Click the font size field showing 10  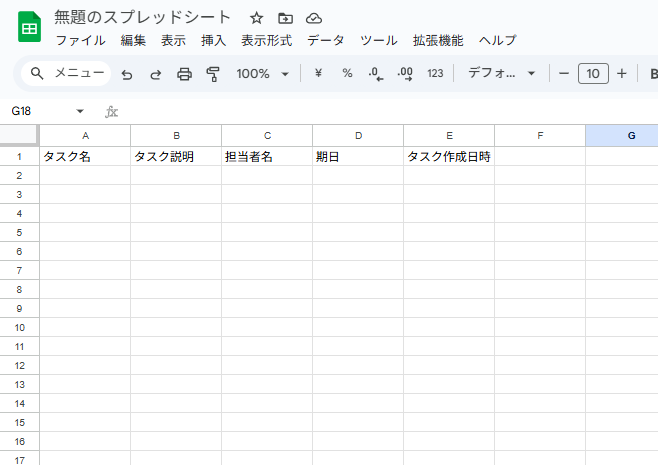(x=593, y=73)
